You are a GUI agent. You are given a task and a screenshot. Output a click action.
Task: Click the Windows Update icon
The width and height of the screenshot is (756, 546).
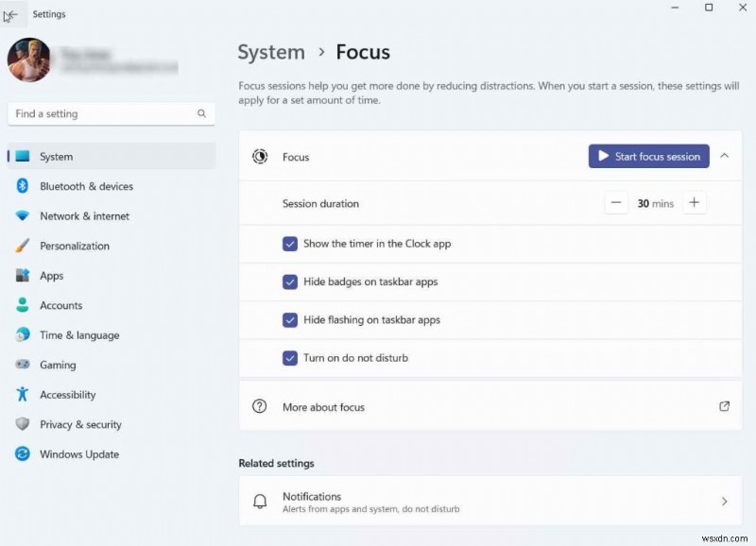click(x=23, y=454)
